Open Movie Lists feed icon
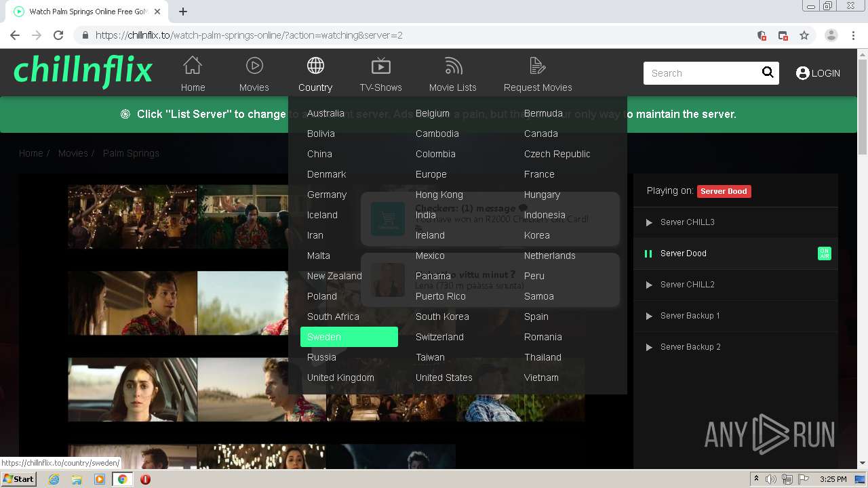Viewport: 868px width, 488px height. (x=453, y=66)
